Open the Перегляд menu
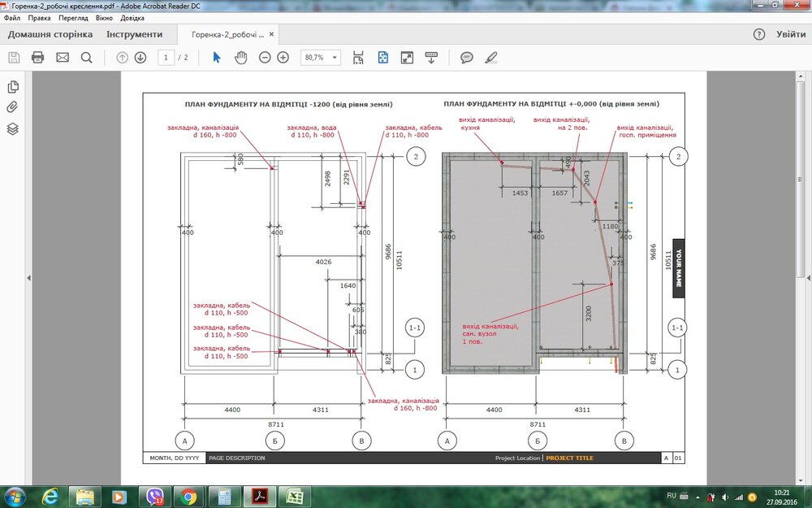Viewport: 812px width, 508px height. tap(73, 17)
